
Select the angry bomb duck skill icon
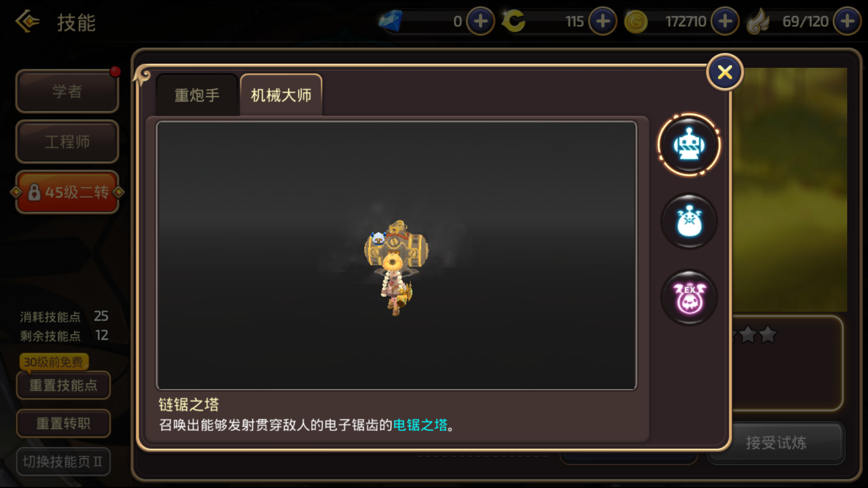pos(689,221)
